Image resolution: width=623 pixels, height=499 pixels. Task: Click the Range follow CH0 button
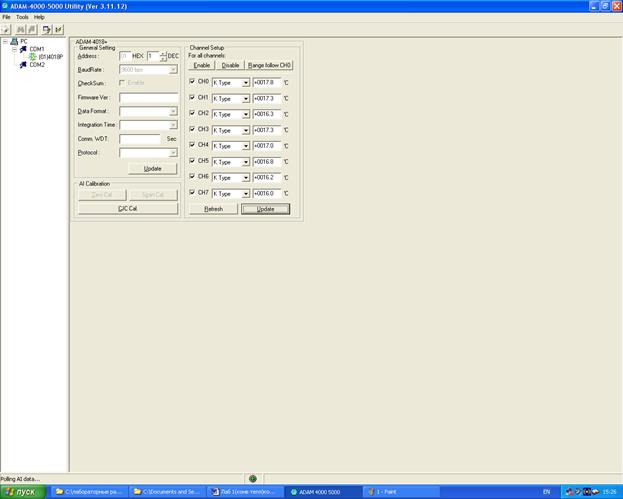[269, 65]
